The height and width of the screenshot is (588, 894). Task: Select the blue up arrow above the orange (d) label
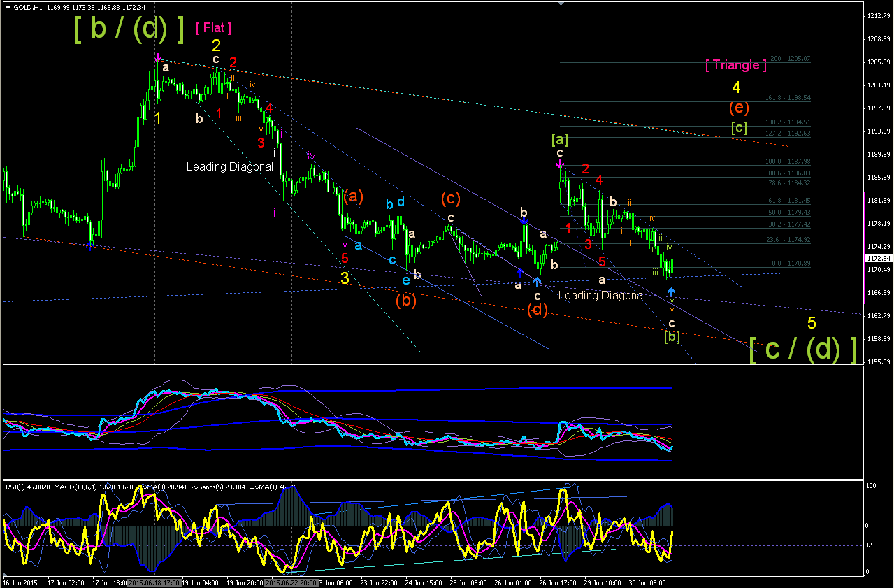pos(537,280)
